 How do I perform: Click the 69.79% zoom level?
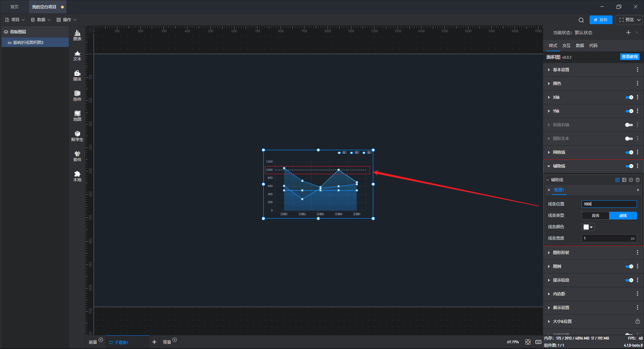tap(513, 342)
